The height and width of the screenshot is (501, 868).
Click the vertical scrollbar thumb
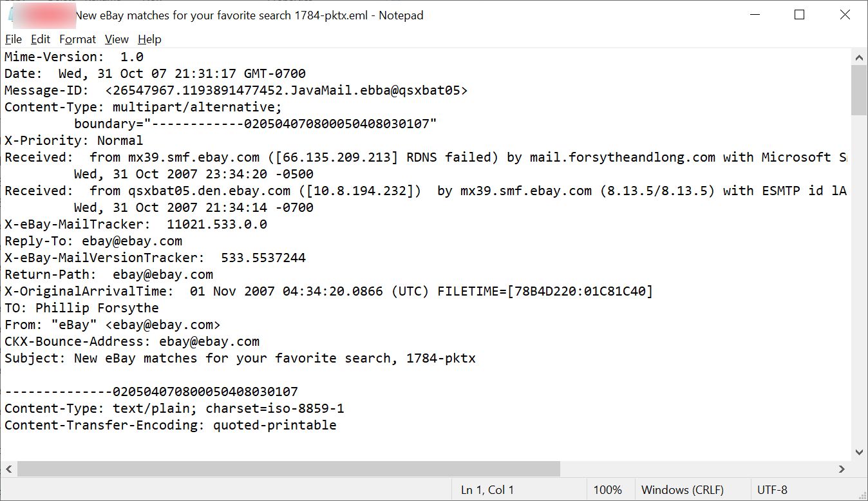pos(859,90)
